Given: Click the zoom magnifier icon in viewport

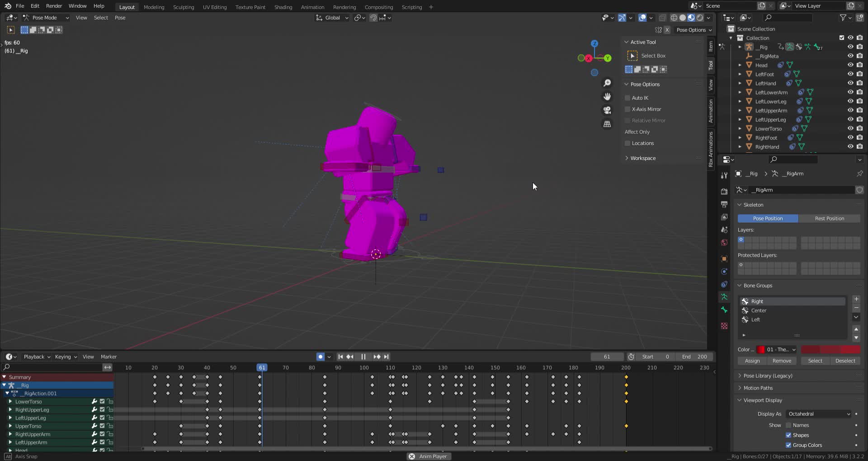Looking at the screenshot, I should tap(607, 83).
